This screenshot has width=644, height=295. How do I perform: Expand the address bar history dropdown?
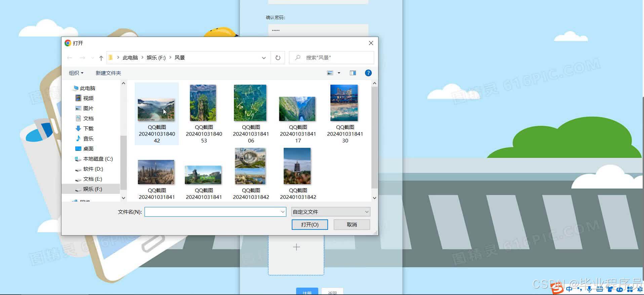(x=264, y=58)
